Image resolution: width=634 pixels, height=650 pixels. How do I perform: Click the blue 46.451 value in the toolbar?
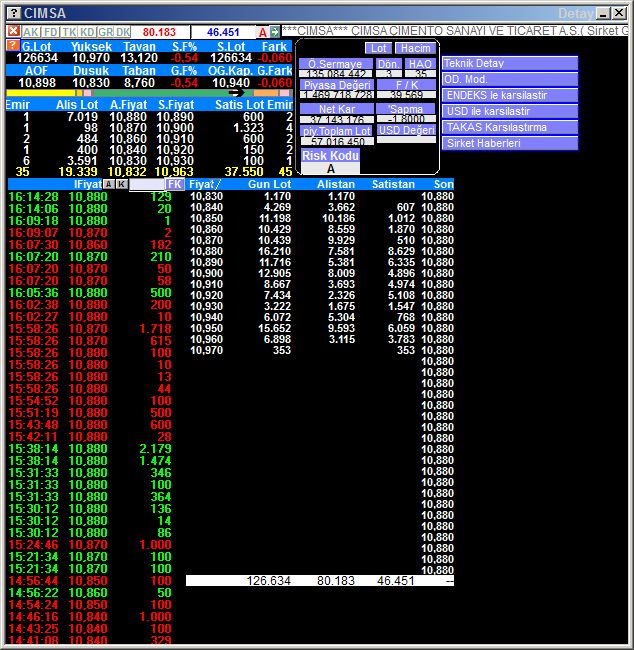223,32
